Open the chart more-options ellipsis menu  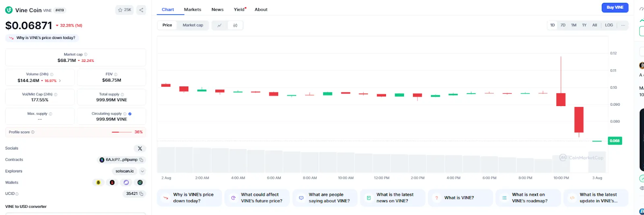point(623,25)
